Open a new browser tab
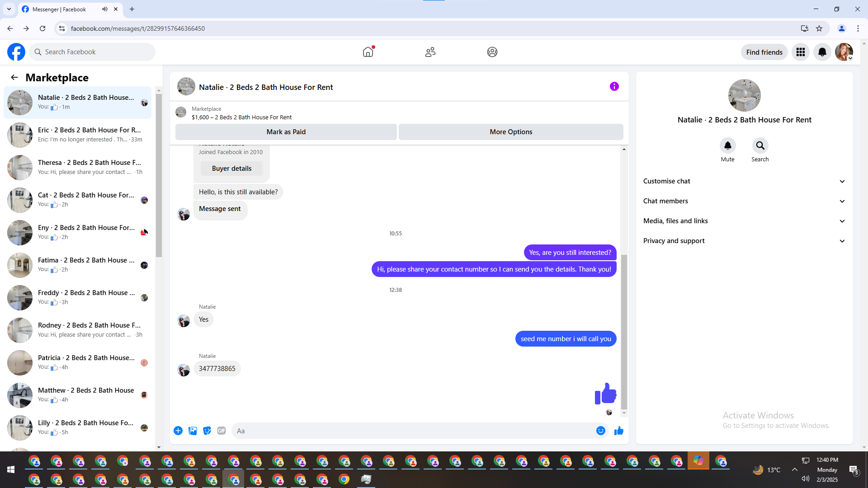Screen dimensions: 868x488 pos(132,9)
